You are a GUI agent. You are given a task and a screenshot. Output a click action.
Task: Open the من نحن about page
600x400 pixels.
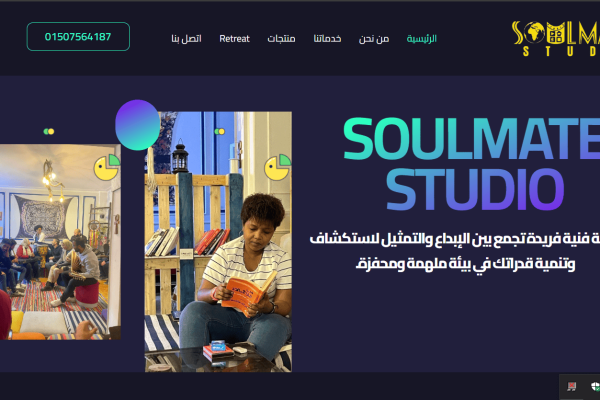[x=374, y=39]
